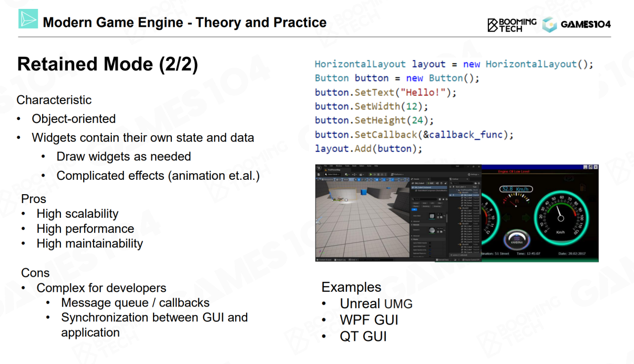The image size is (634, 364).
Task: Click the Add button in Details panel
Action: [x=431, y=183]
